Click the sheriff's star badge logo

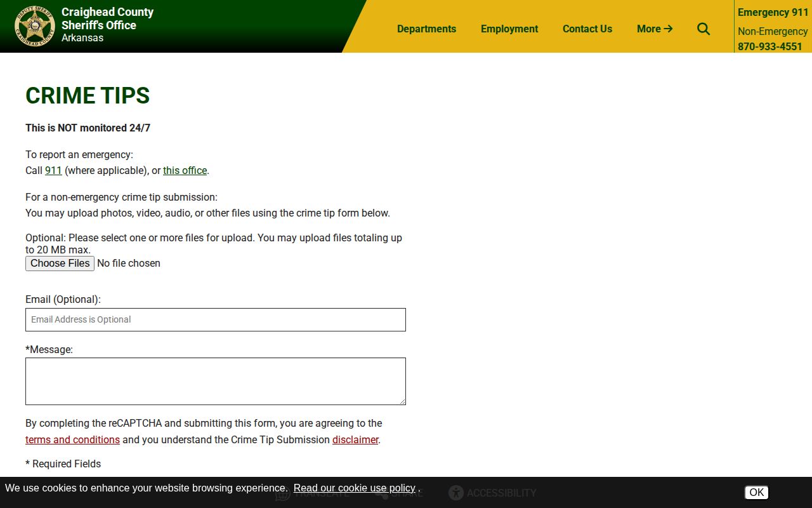click(35, 26)
